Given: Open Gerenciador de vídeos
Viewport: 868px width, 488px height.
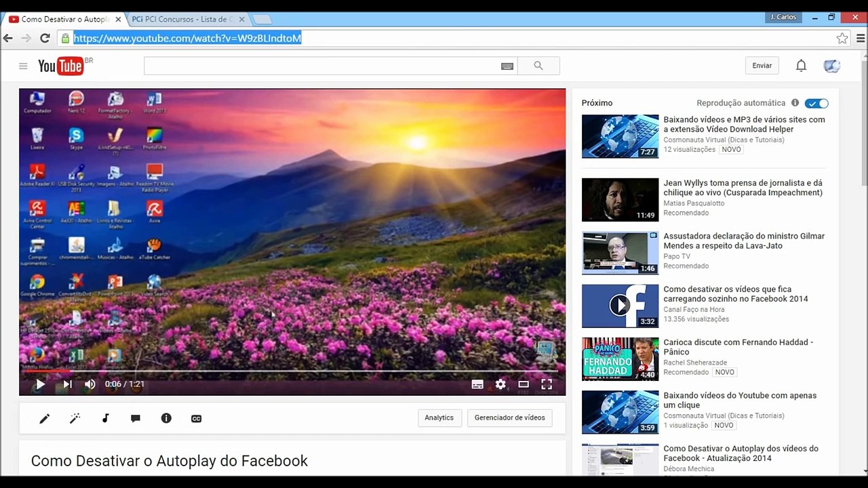Looking at the screenshot, I should point(510,418).
